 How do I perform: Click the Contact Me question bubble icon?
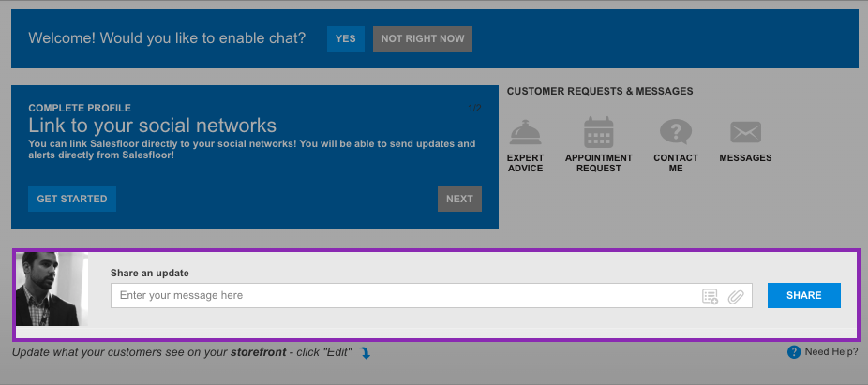click(x=675, y=132)
